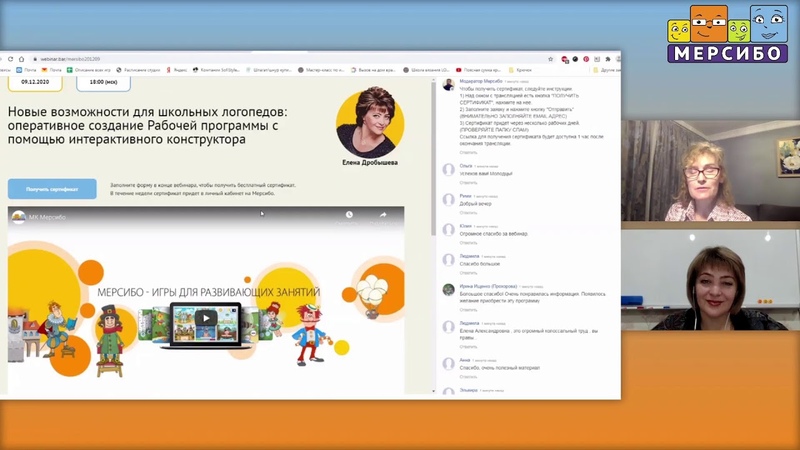Open the 'Описание всех игр' bookmark

(x=89, y=70)
